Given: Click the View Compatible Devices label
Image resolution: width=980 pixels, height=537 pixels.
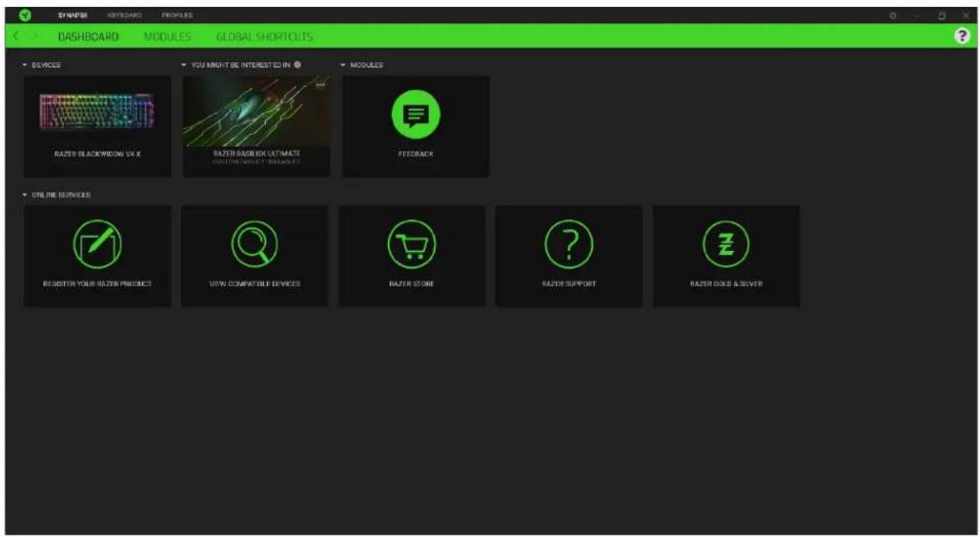Looking at the screenshot, I should pyautogui.click(x=254, y=283).
